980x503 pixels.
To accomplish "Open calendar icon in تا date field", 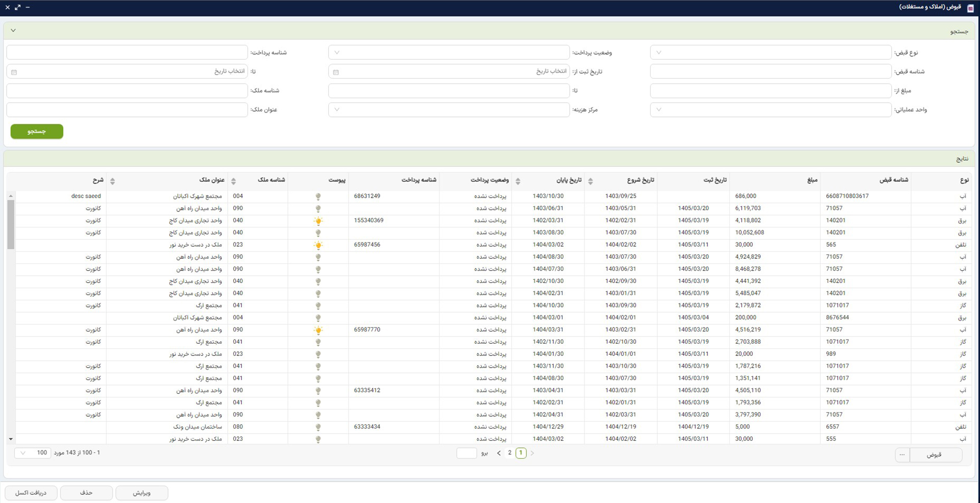I will 14,72.
